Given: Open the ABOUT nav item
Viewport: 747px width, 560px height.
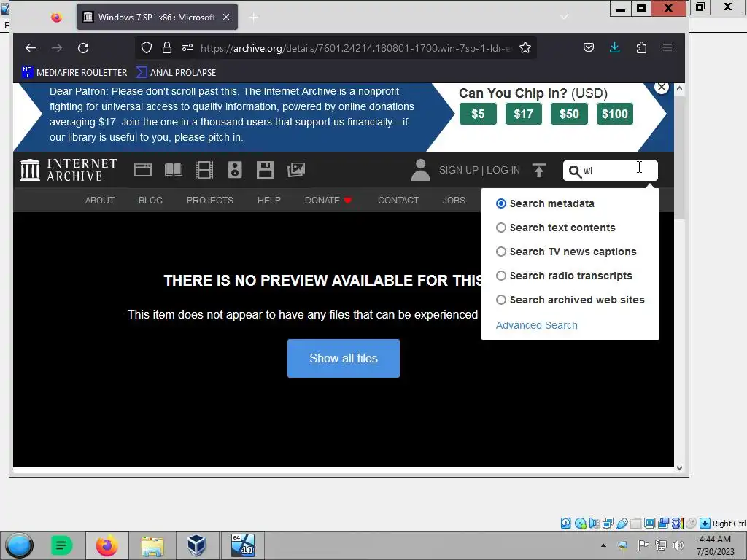Looking at the screenshot, I should pyautogui.click(x=99, y=200).
